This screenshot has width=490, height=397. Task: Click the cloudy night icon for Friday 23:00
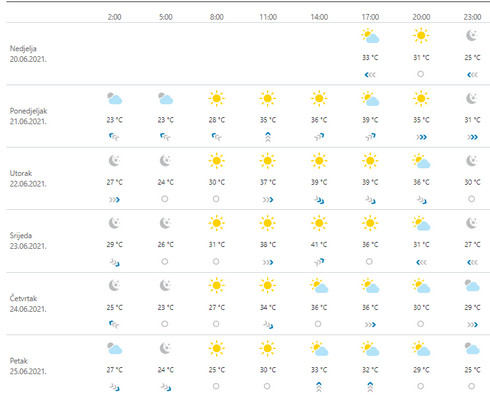pyautogui.click(x=472, y=348)
